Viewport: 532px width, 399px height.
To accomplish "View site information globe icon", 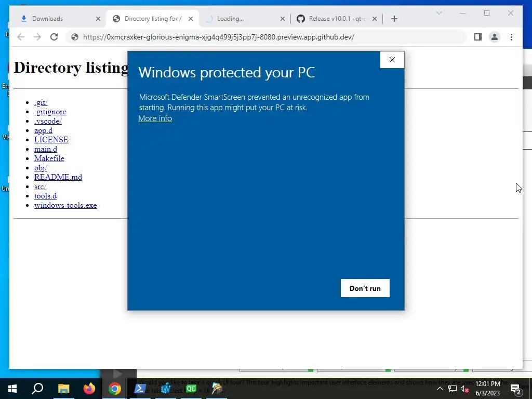I will [75, 37].
